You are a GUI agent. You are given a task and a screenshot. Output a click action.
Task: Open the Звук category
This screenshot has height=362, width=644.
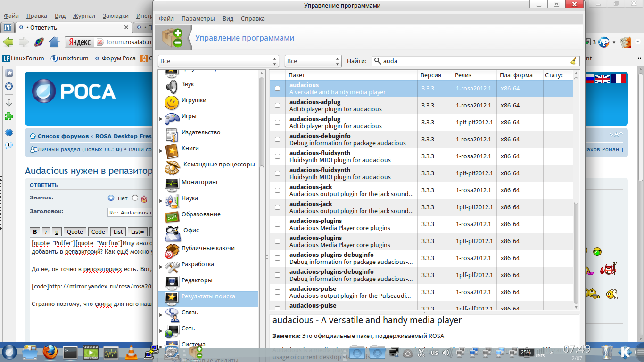pyautogui.click(x=188, y=85)
